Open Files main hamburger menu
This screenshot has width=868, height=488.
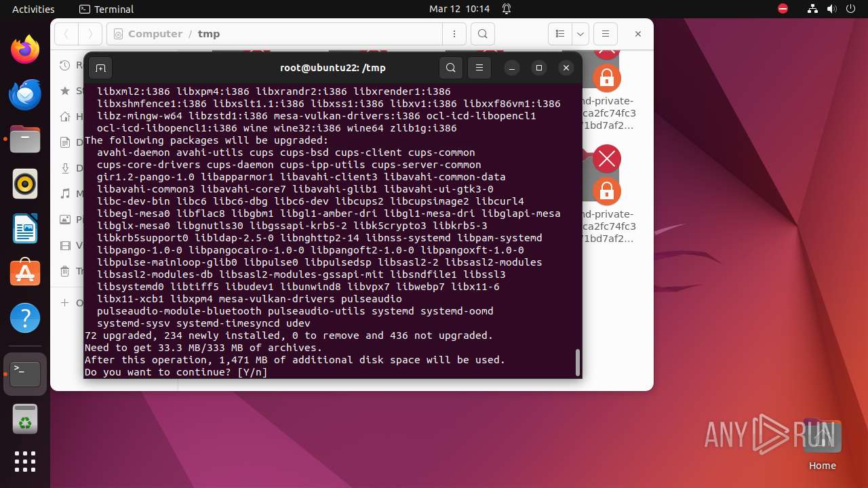[606, 34]
